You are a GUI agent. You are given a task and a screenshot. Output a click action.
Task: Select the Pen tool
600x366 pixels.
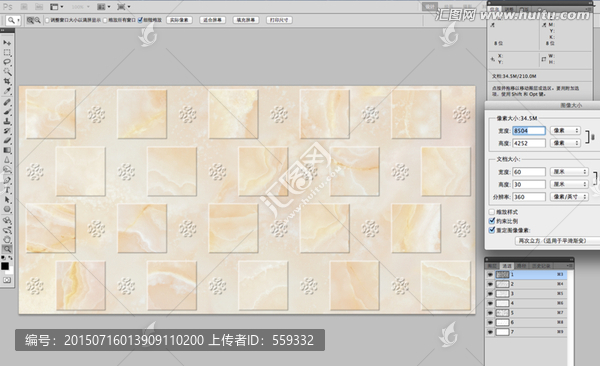(x=7, y=180)
